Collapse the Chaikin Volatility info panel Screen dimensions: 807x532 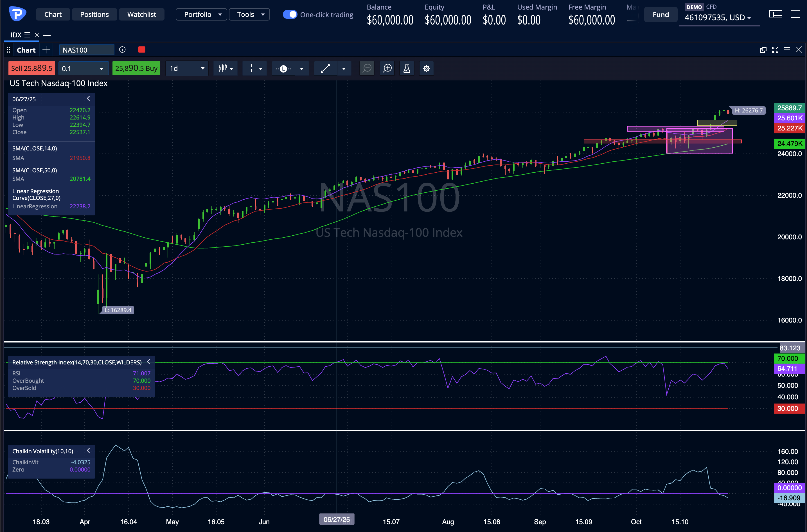[x=88, y=450]
